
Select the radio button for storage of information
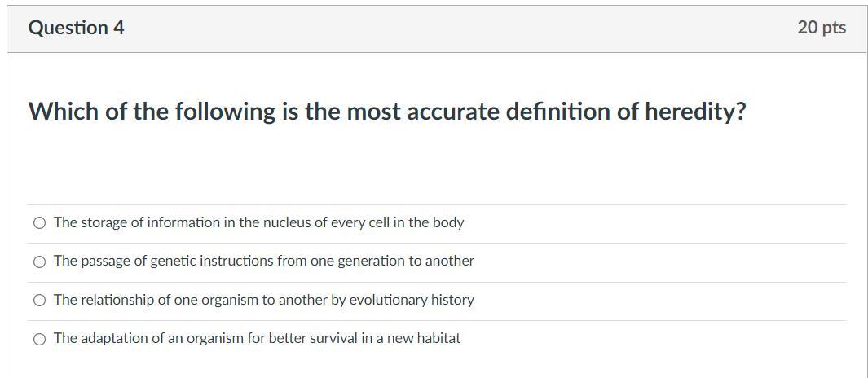[39, 223]
